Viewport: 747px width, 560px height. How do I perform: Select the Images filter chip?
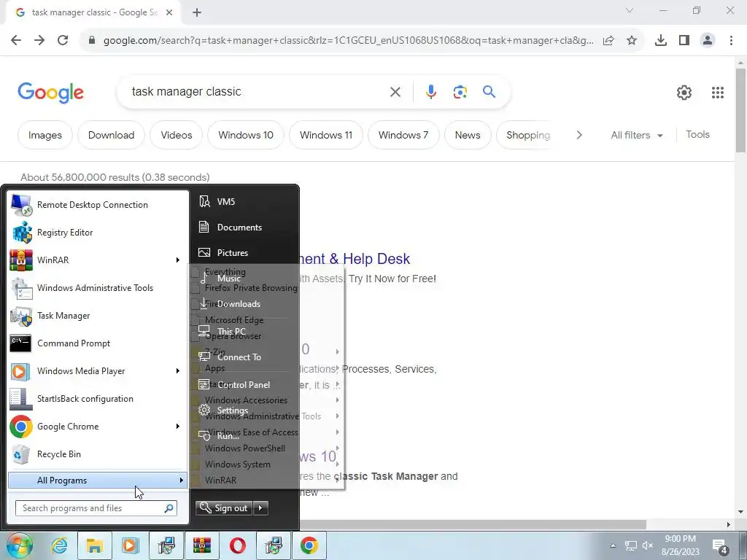(x=44, y=135)
